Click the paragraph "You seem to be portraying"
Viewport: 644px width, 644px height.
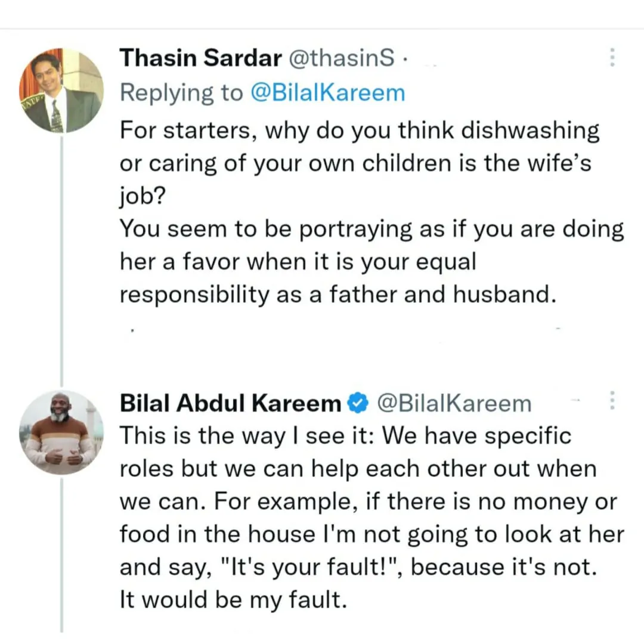coord(371,262)
